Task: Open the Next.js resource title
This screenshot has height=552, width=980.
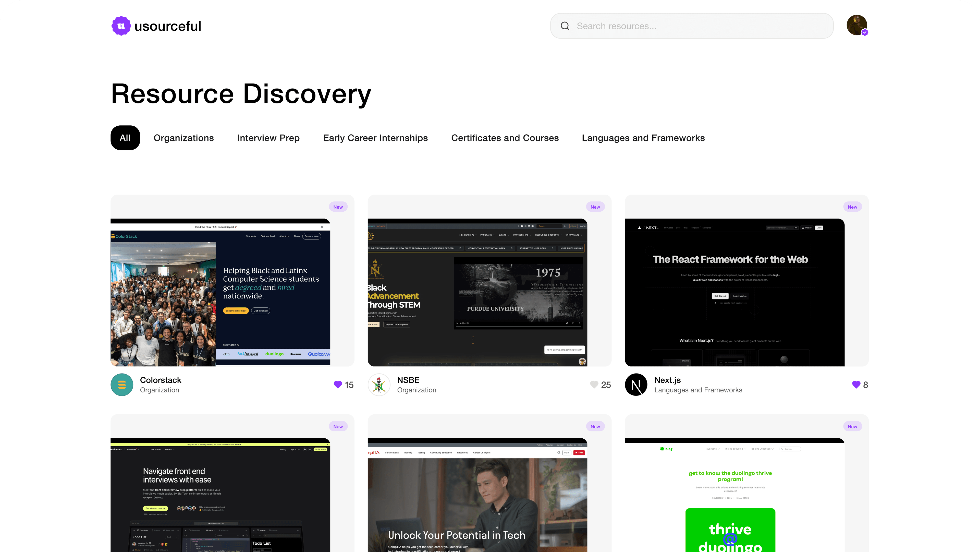Action: [667, 380]
